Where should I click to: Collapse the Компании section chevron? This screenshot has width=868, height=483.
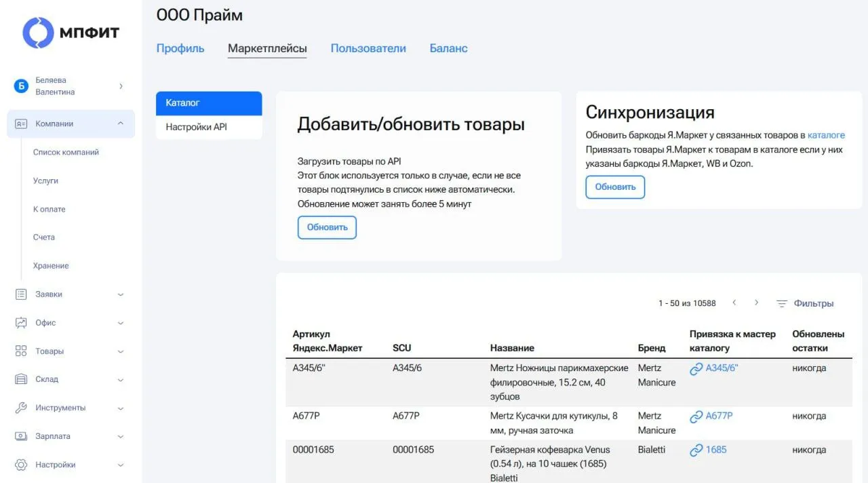pyautogui.click(x=121, y=123)
